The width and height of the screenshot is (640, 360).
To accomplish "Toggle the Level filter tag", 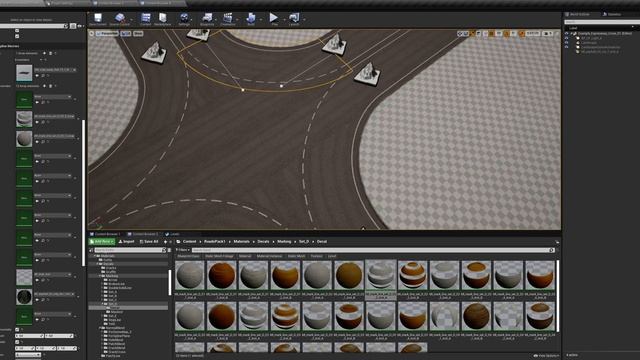I will pos(332,256).
